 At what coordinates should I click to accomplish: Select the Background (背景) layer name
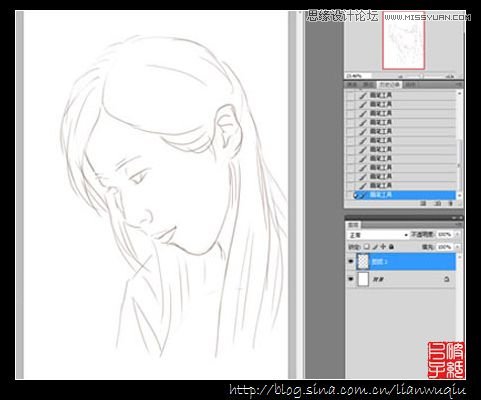pyautogui.click(x=378, y=279)
